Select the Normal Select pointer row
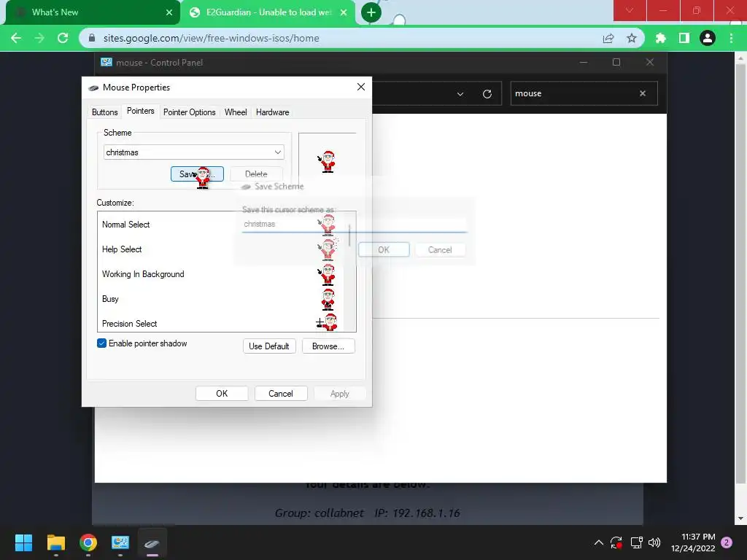Viewport: 747px width, 560px height. pos(220,225)
